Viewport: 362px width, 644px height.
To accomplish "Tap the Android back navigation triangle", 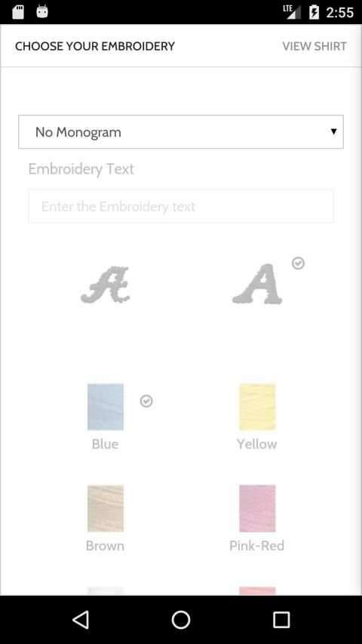I will point(81,620).
